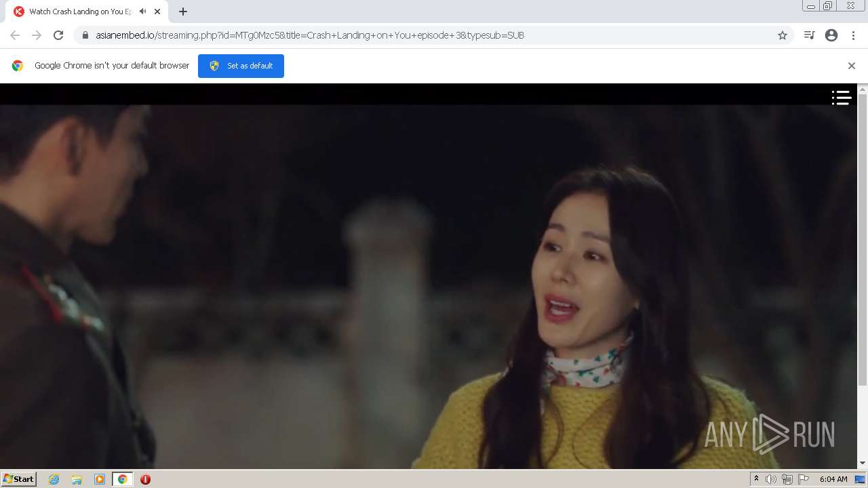Open the Windows Start menu

click(19, 479)
